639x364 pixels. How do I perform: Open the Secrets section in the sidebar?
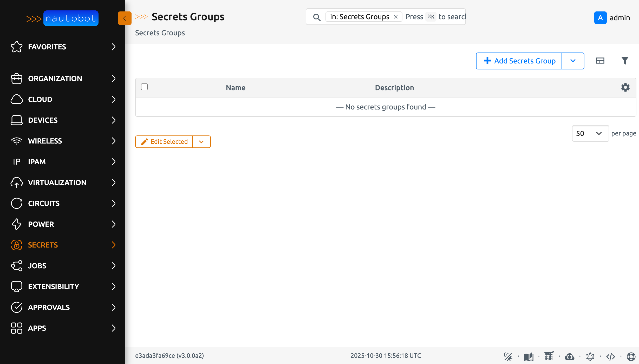43,245
